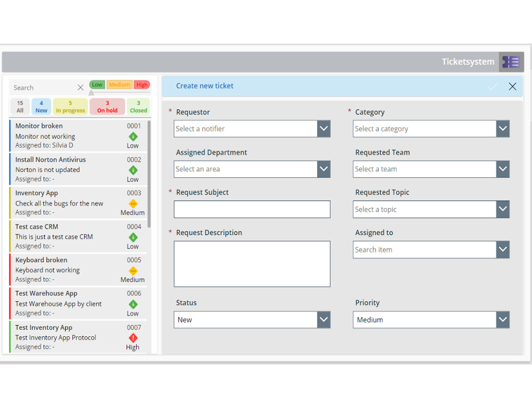This screenshot has width=532, height=399.
Task: Click the Priority field showing Medium
Action: pos(425,320)
